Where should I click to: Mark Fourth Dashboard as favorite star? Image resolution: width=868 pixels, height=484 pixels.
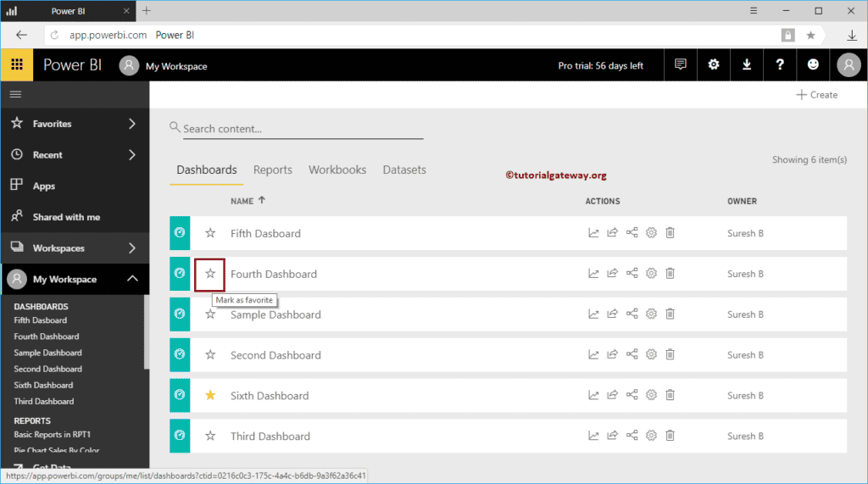(210, 274)
